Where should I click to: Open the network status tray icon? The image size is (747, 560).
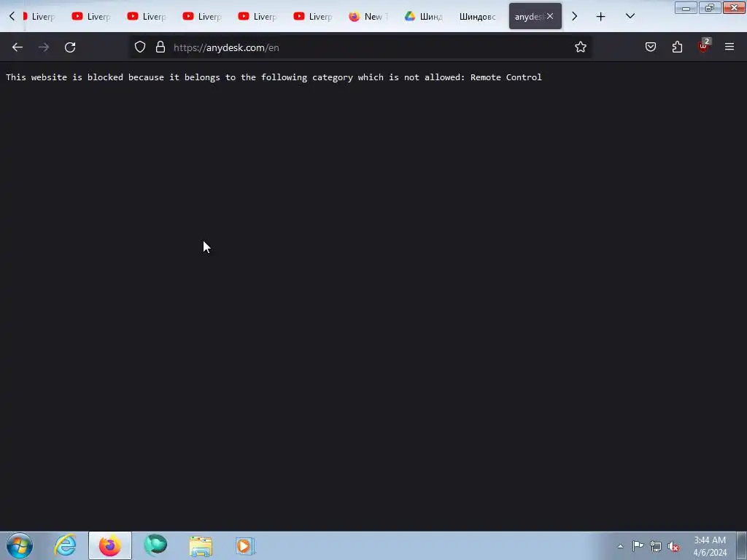[x=656, y=546]
